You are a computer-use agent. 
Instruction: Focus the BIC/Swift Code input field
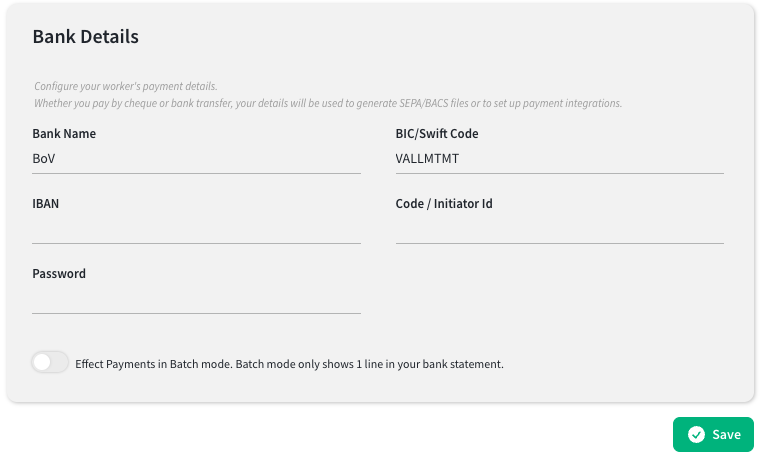click(560, 159)
